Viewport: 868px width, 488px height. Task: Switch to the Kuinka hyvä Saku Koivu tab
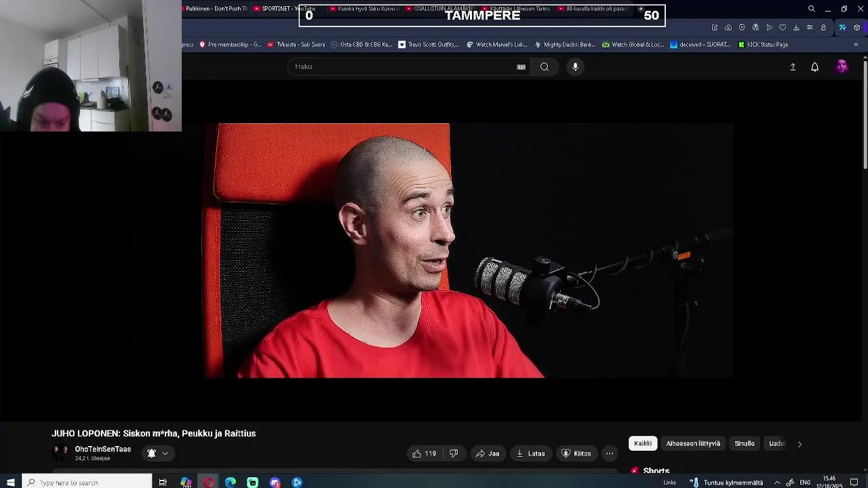tap(363, 9)
